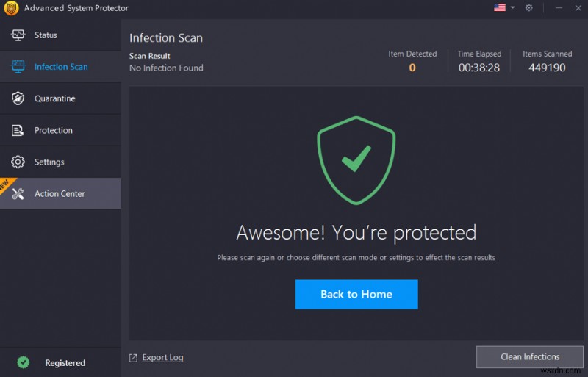Click the Status monitor icon
Image resolution: width=588 pixels, height=377 pixels.
click(18, 35)
